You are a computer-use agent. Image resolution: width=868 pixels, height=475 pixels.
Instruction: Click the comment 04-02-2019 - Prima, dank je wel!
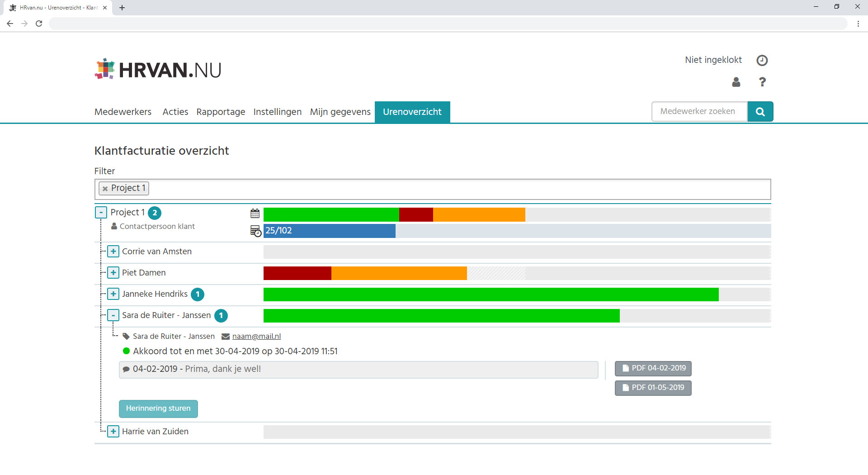point(359,370)
